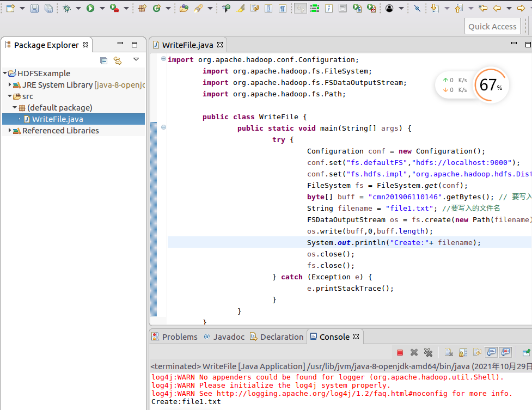Toggle Link with Editor in Package Explorer
Screen dimensions: 532x410
118,60
